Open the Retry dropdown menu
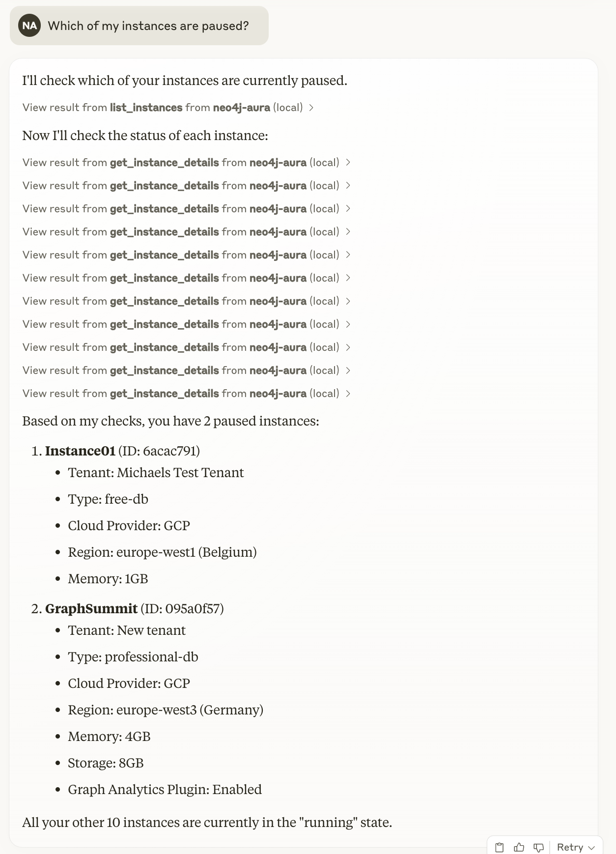 point(576,847)
